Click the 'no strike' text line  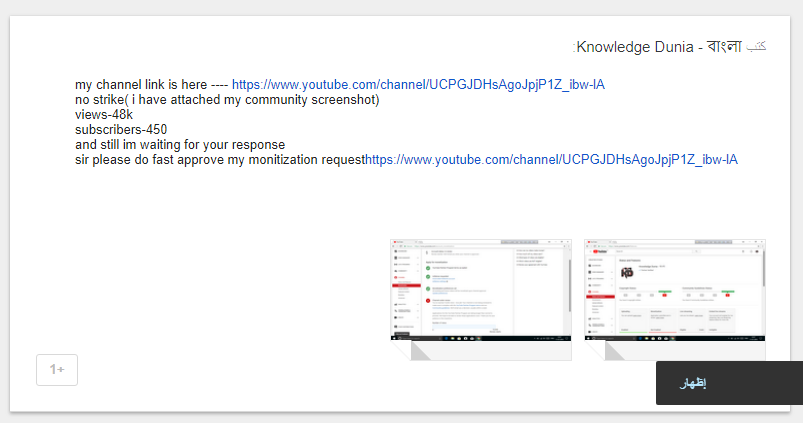pos(227,100)
